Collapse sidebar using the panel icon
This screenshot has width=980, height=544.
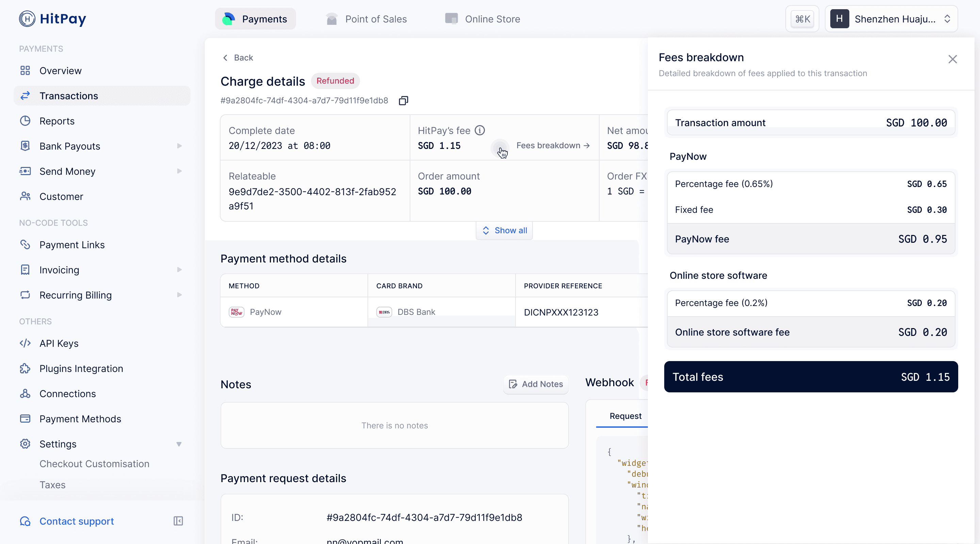point(178,521)
